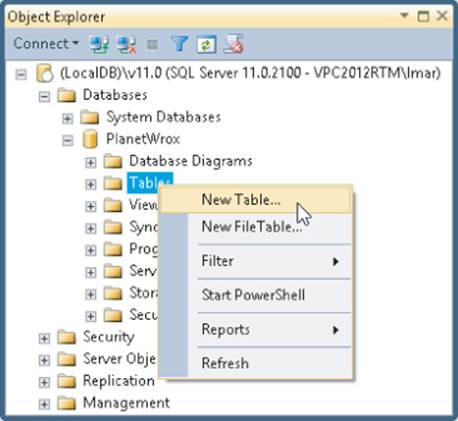Expand the Database Diagrams node
This screenshot has height=421, width=458.
(x=90, y=163)
